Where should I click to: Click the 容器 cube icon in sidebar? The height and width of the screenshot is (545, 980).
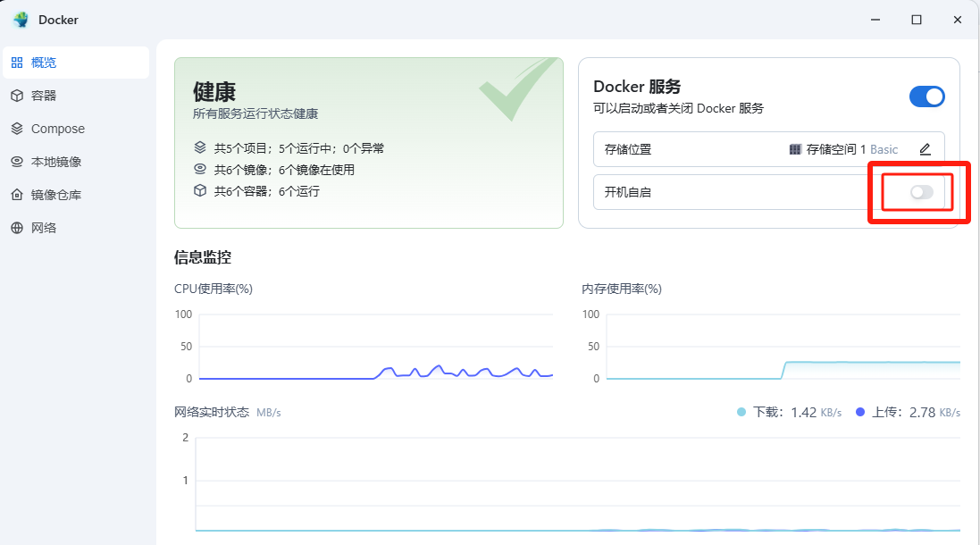[x=17, y=96]
